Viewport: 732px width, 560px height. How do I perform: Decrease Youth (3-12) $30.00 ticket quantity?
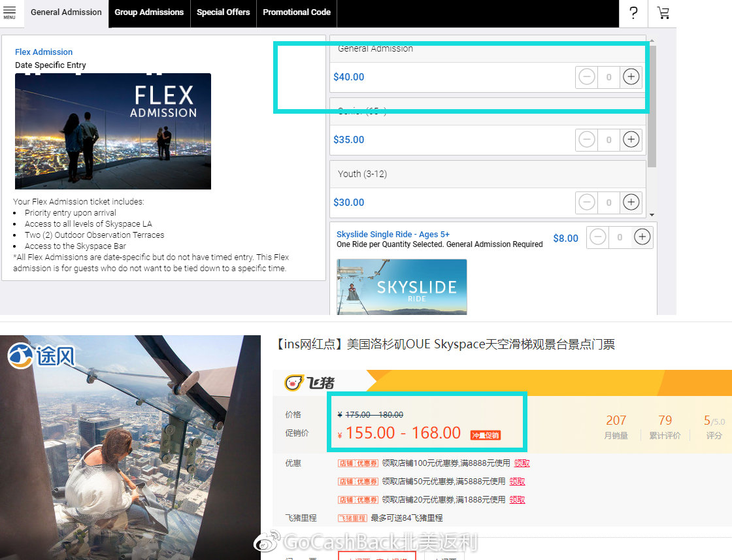[x=587, y=202]
